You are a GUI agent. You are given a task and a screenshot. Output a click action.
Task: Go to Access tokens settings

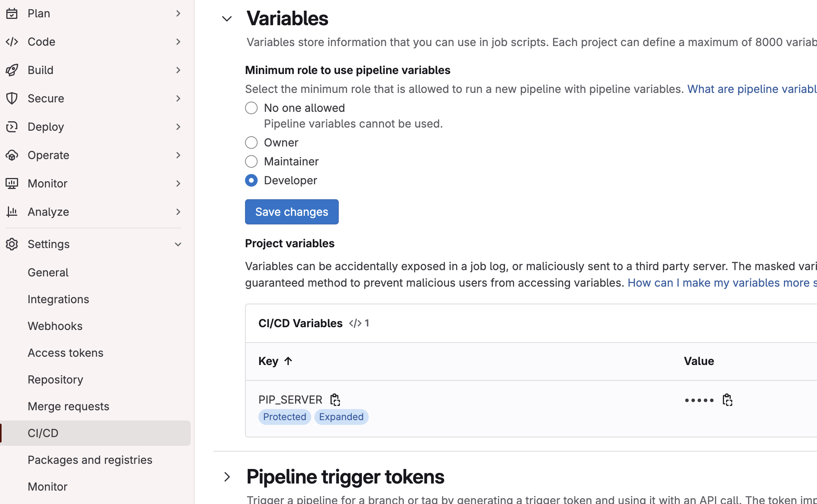coord(65,353)
